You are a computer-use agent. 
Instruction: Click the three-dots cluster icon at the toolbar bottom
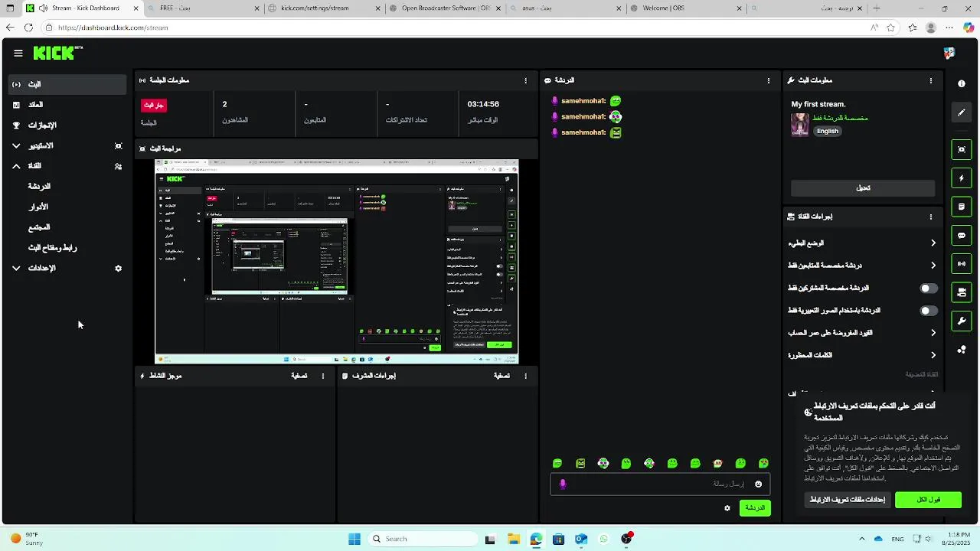tap(962, 350)
